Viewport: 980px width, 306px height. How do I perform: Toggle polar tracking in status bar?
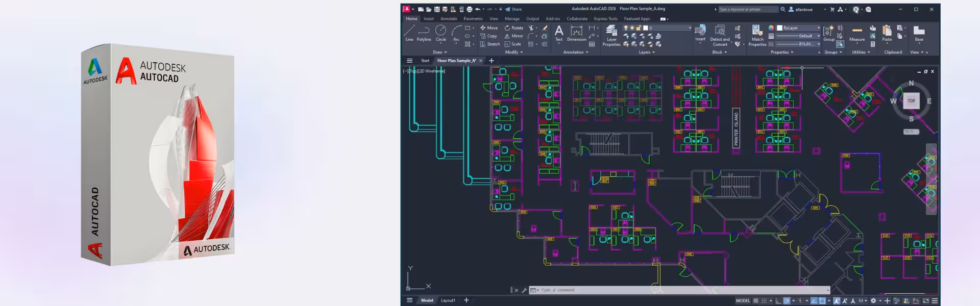[787, 300]
